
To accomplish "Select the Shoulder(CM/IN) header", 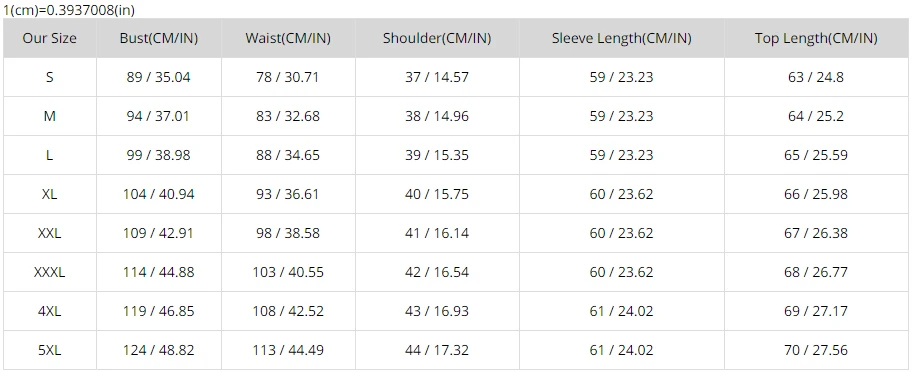I will (437, 38).
